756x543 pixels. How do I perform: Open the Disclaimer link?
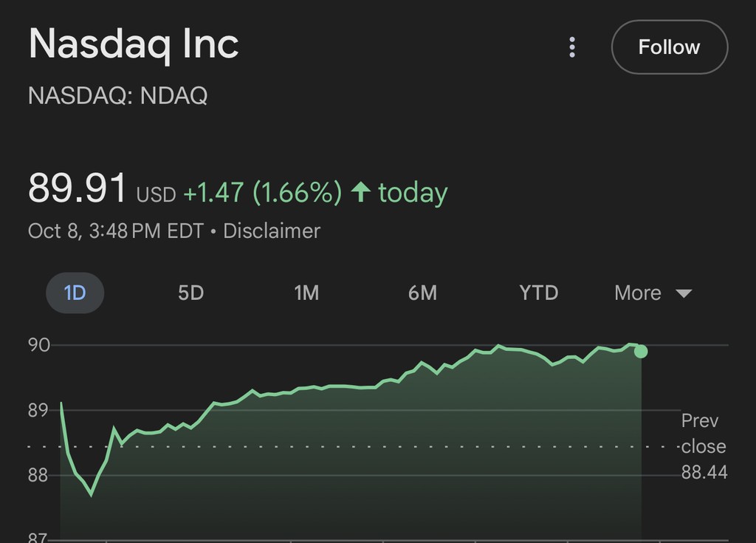tap(272, 230)
